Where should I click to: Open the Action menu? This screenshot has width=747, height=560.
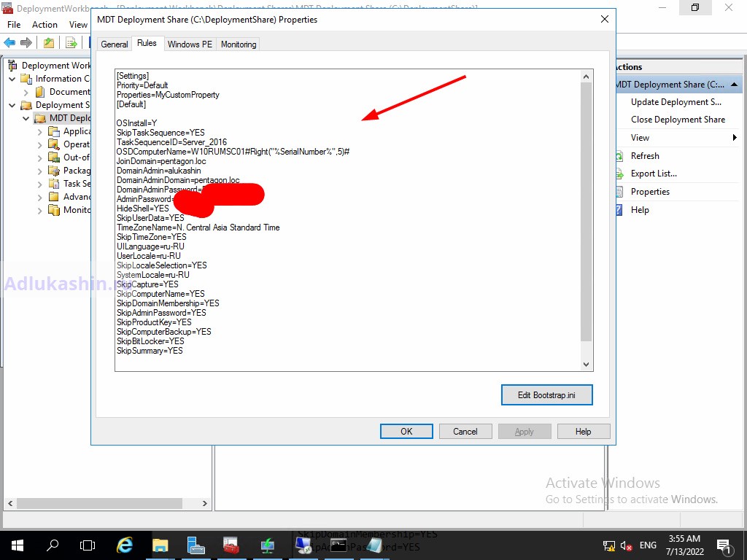pyautogui.click(x=44, y=25)
